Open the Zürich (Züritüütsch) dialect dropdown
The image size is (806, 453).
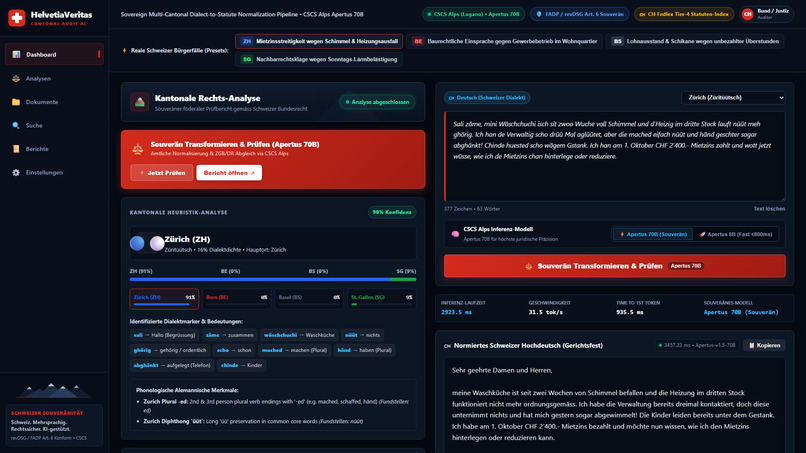[734, 98]
